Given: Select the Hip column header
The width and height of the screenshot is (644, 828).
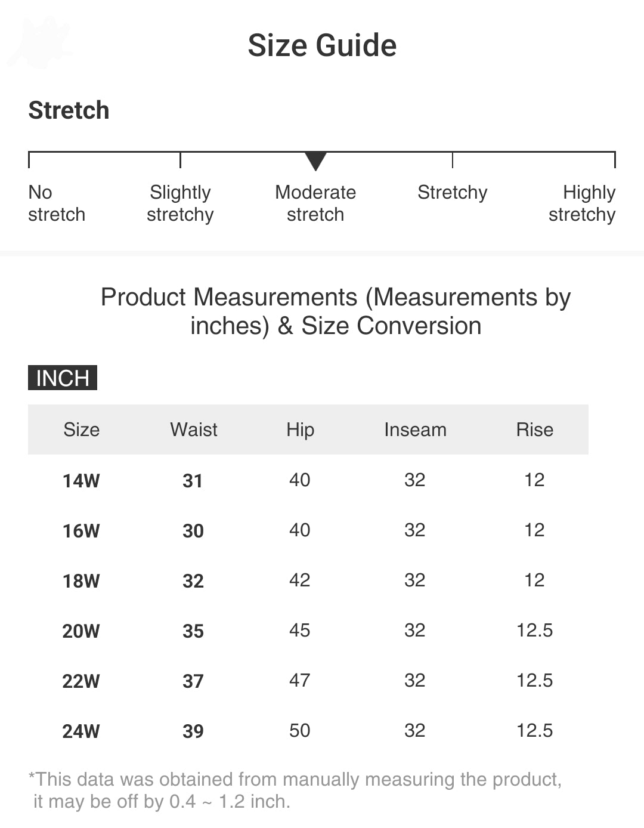Looking at the screenshot, I should (300, 430).
